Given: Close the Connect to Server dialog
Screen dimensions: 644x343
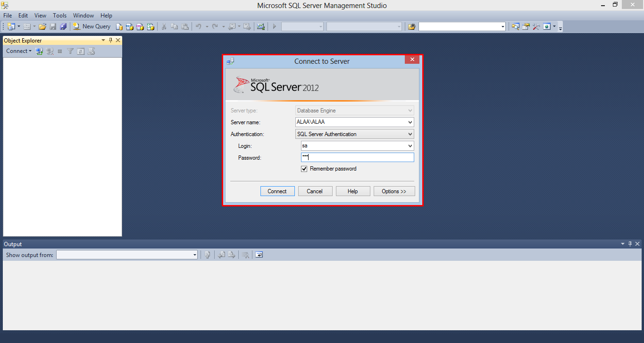Looking at the screenshot, I should (412, 60).
